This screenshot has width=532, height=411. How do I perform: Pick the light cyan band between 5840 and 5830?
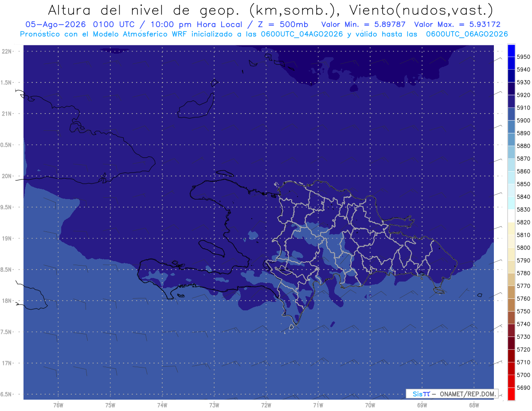511,203
